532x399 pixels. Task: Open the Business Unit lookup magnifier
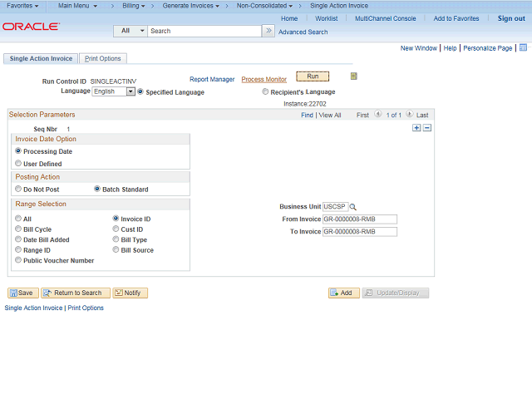(x=352, y=207)
